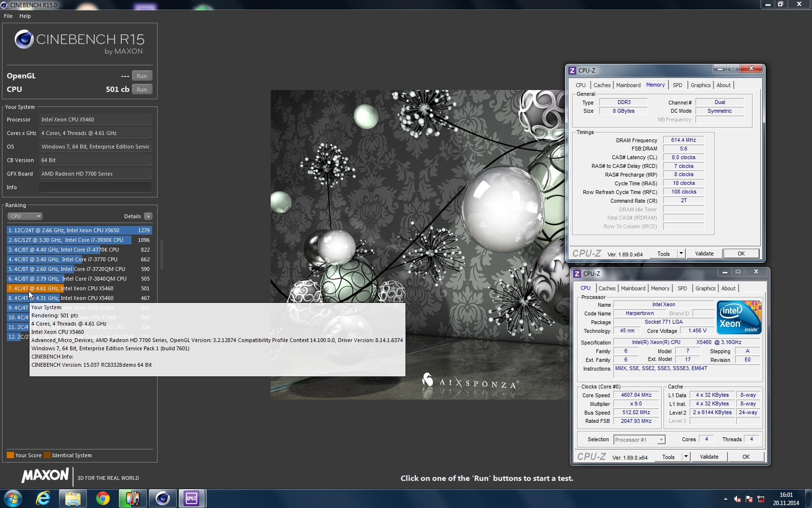Click the Intel Xeon inside logo
The image size is (812, 508).
(x=739, y=317)
